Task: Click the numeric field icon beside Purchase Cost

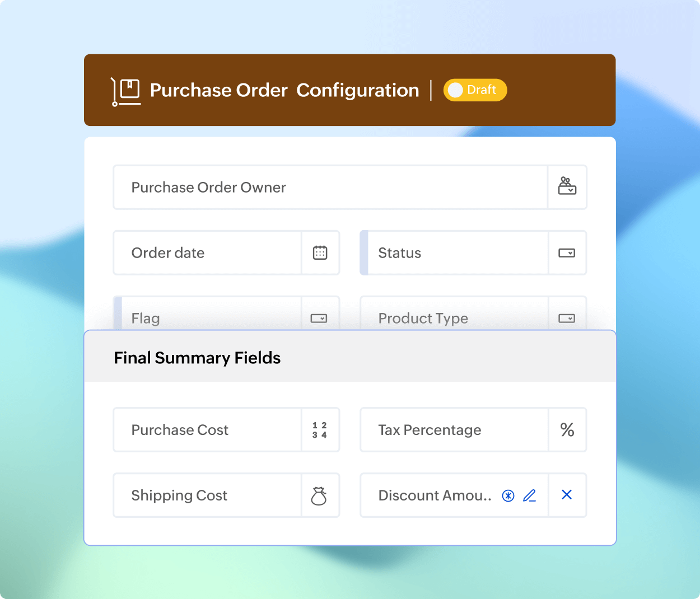Action: 320,429
